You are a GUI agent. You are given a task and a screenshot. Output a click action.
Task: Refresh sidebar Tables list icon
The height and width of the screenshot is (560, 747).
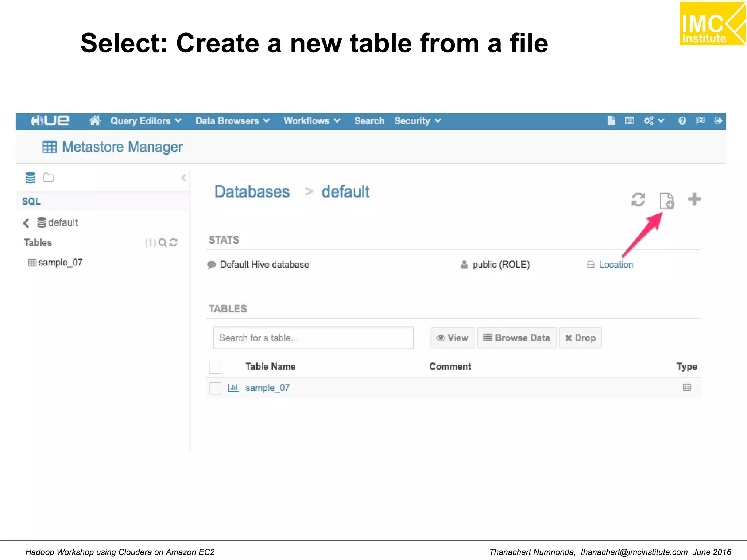[174, 243]
